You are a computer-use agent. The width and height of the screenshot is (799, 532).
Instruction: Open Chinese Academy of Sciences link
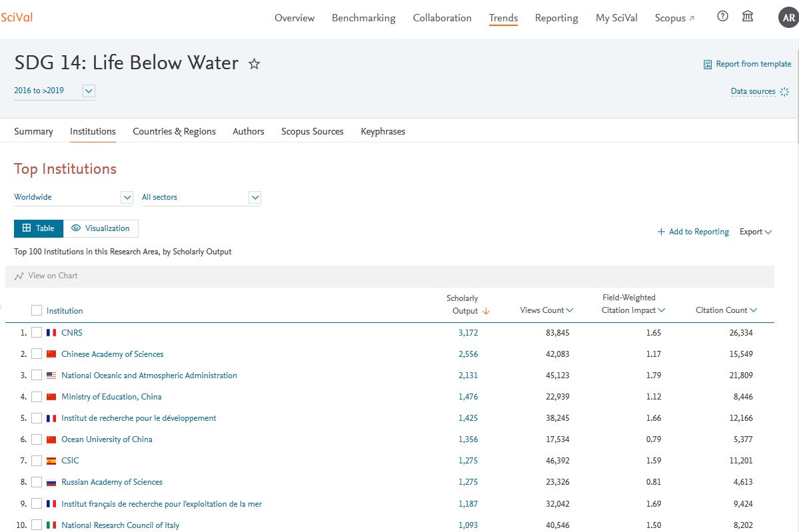[112, 354]
